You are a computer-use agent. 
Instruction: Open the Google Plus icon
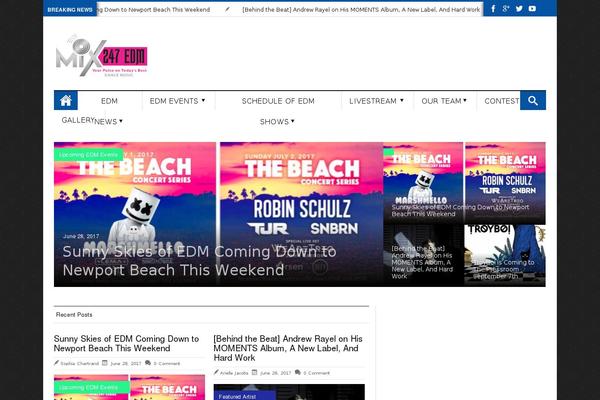coord(506,8)
